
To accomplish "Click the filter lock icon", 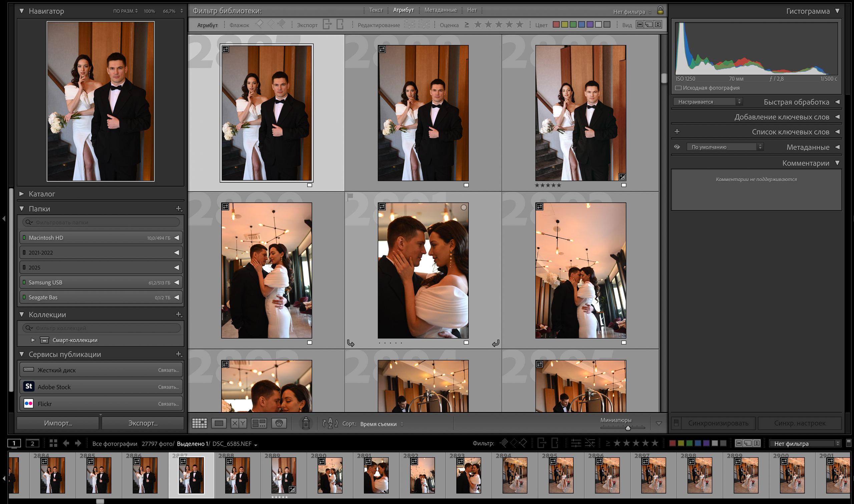I will 660,11.
